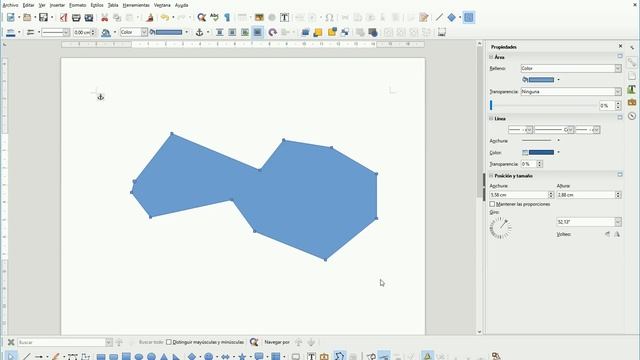
Task: Collapse the Línea section
Action: click(491, 118)
